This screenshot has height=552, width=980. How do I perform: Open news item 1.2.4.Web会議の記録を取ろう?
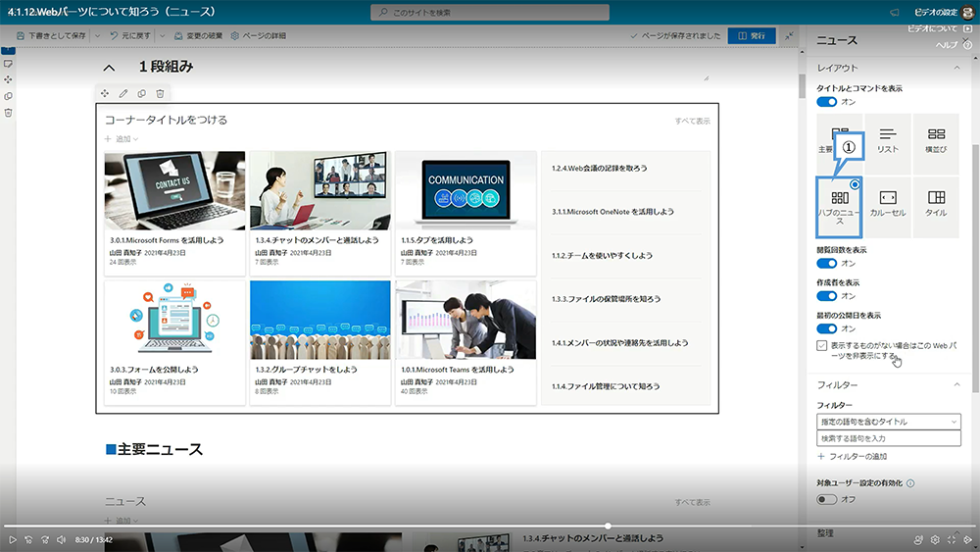pos(599,169)
